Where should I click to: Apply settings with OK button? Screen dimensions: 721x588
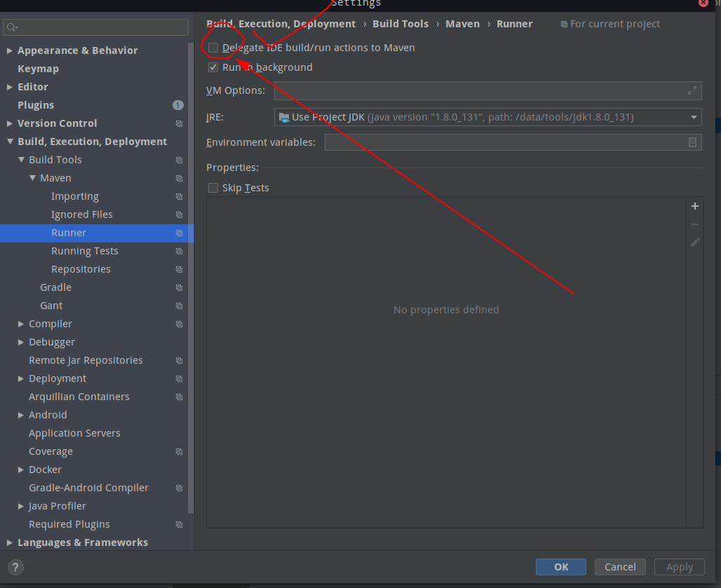pyautogui.click(x=560, y=567)
